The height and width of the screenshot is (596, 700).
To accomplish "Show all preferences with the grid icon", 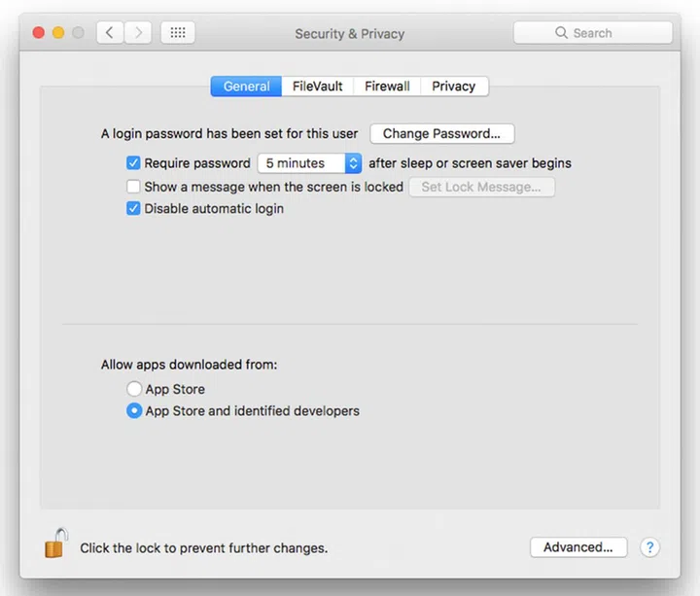I will point(178,33).
